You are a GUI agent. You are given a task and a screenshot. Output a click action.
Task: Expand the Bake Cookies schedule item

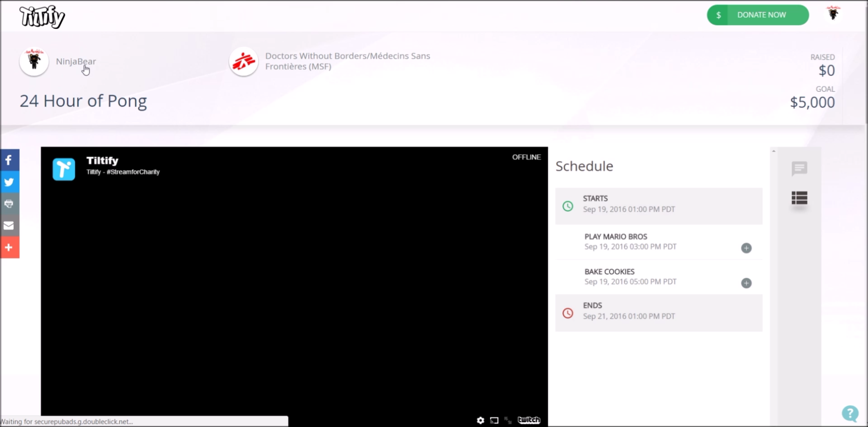point(746,283)
